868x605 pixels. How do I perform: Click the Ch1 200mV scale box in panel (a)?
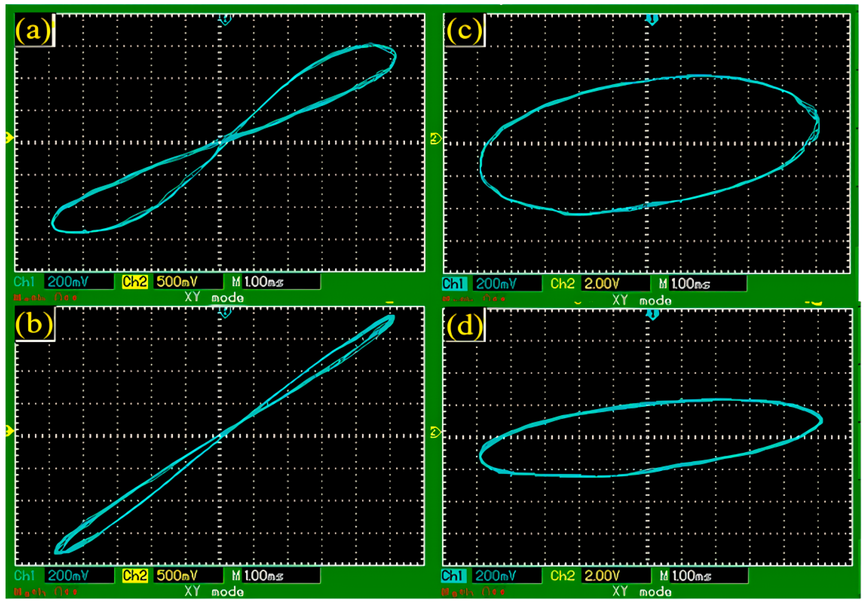[79, 282]
